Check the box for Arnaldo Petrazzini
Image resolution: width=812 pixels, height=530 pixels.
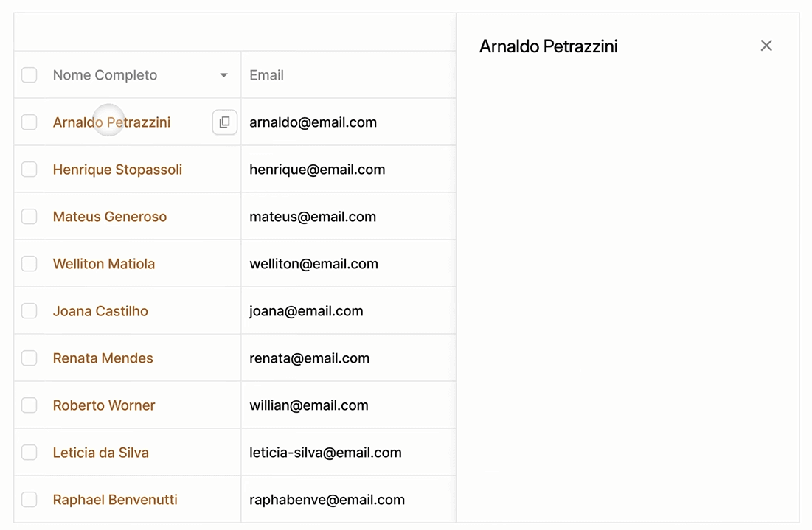click(29, 122)
